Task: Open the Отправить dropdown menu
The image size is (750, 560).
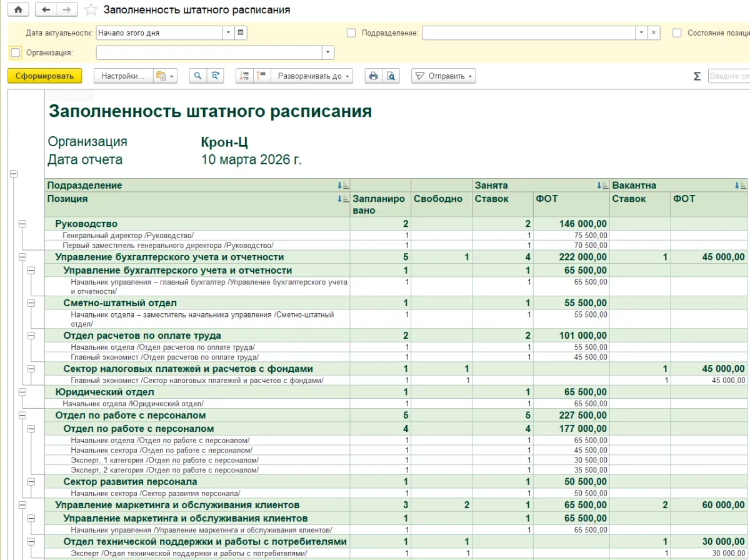Action: coord(444,76)
